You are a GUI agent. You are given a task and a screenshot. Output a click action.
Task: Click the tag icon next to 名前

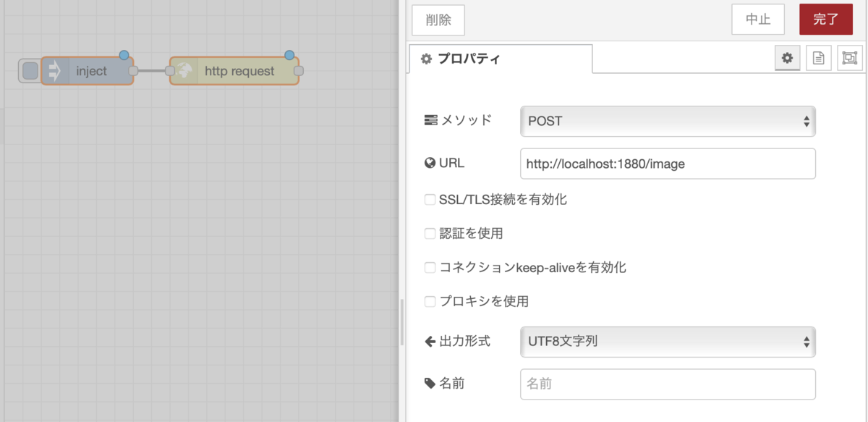pos(430,384)
